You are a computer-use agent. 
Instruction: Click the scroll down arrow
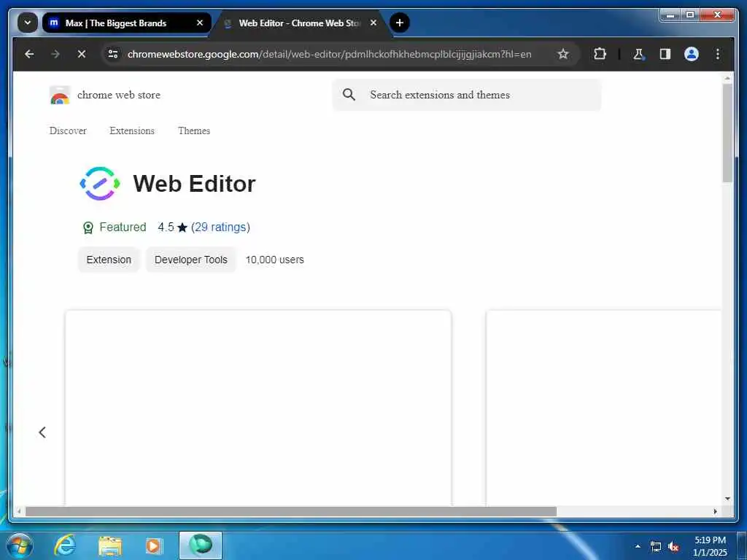pos(727,499)
